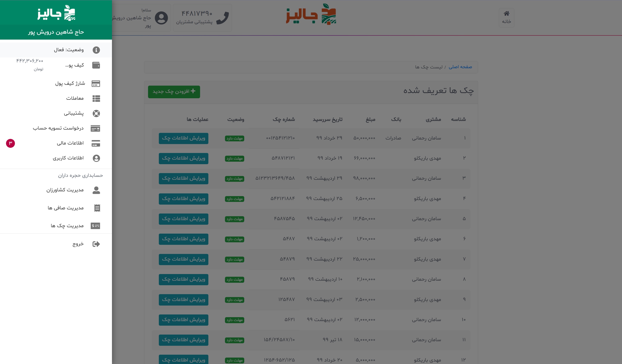Open درخواست تسویه حساب icon
The image size is (622, 364).
point(96,128)
